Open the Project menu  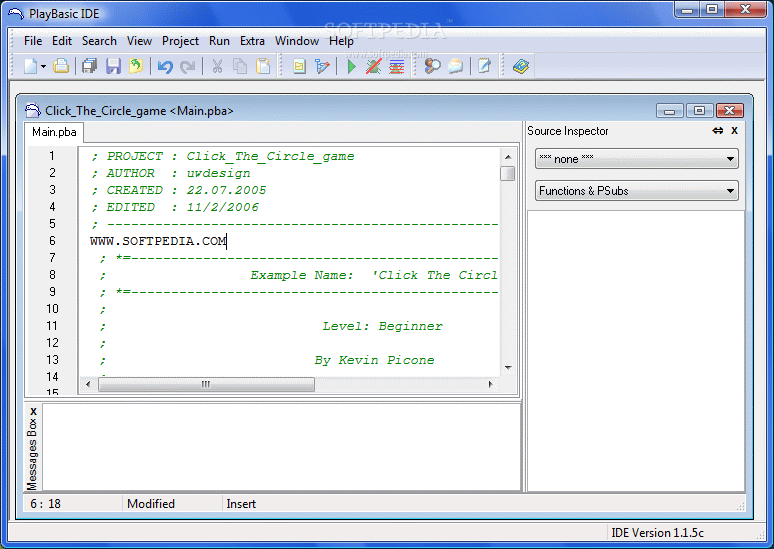(180, 41)
